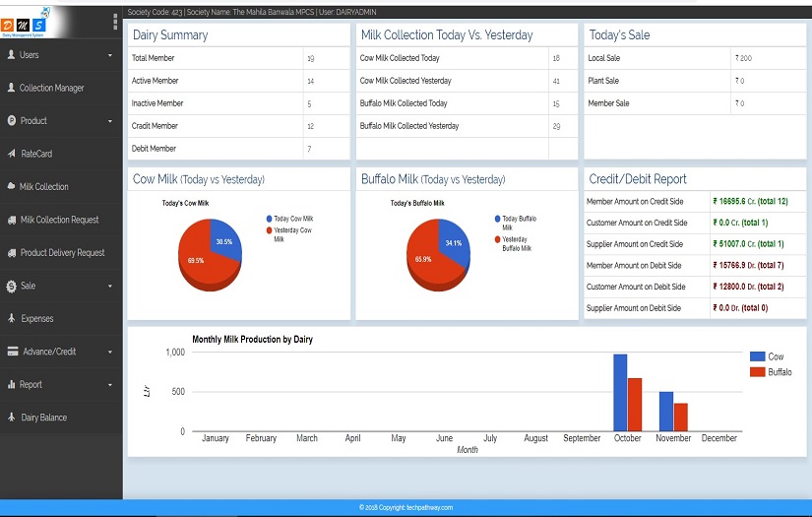The image size is (812, 517).
Task: Expand the Advance/Credit menu arrow
Action: click(110, 352)
